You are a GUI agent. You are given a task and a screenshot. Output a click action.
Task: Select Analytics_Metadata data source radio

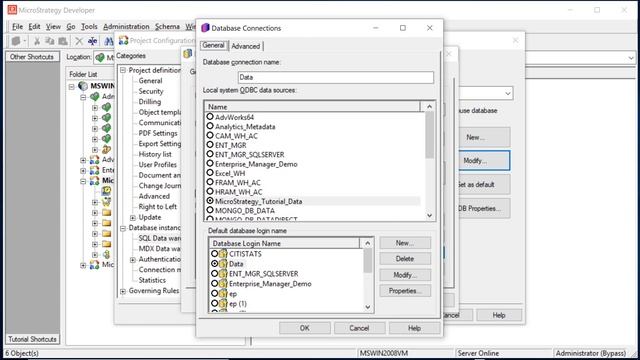[210, 126]
